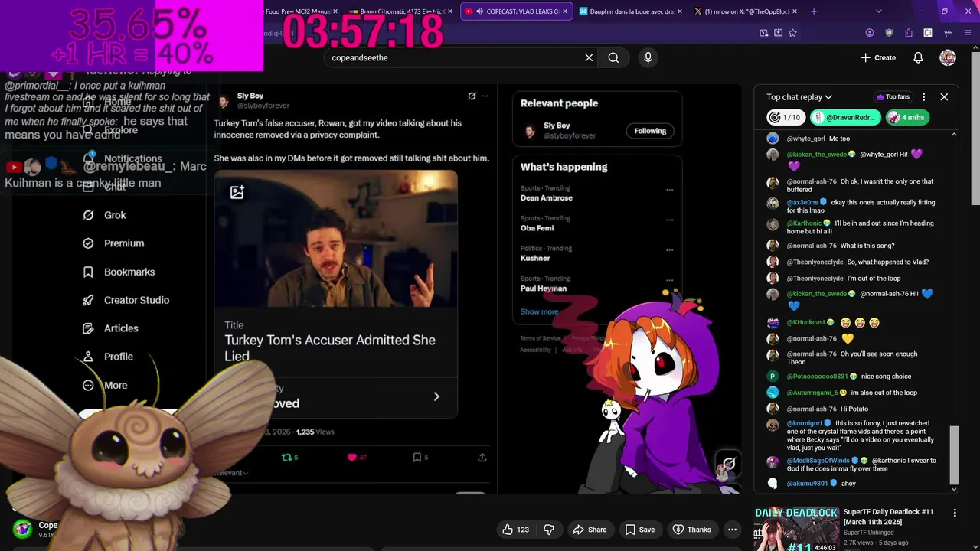This screenshot has height=551, width=980.
Task: Select the 4 mths membership chip
Action: coord(907,117)
